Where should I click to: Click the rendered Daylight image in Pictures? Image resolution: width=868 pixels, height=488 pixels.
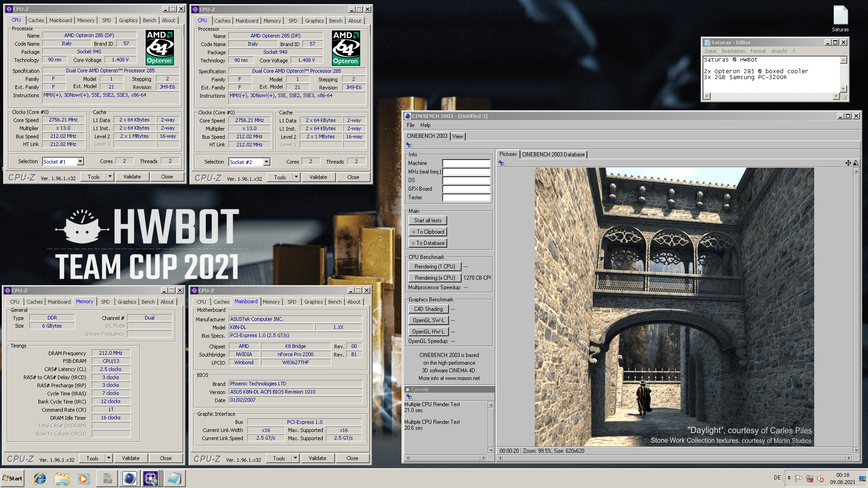pos(674,307)
